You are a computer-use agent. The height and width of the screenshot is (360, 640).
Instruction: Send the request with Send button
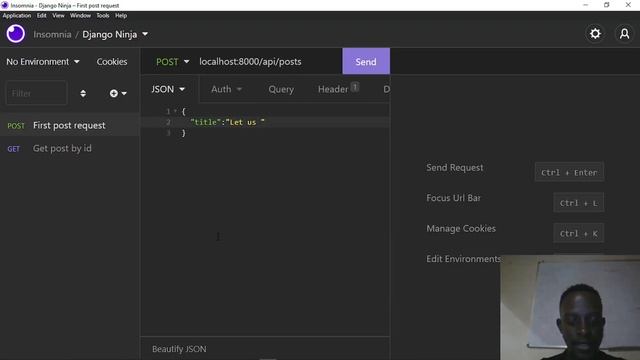pos(366,61)
